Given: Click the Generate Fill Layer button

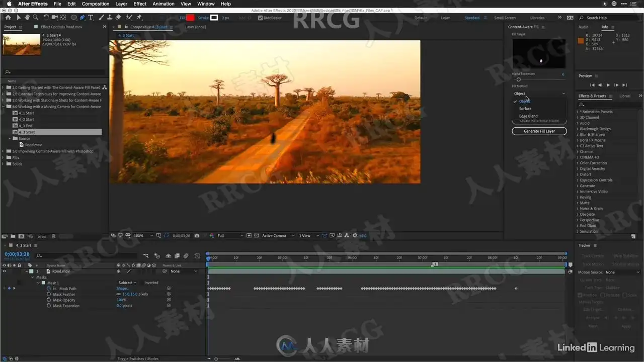Looking at the screenshot, I should (539, 131).
